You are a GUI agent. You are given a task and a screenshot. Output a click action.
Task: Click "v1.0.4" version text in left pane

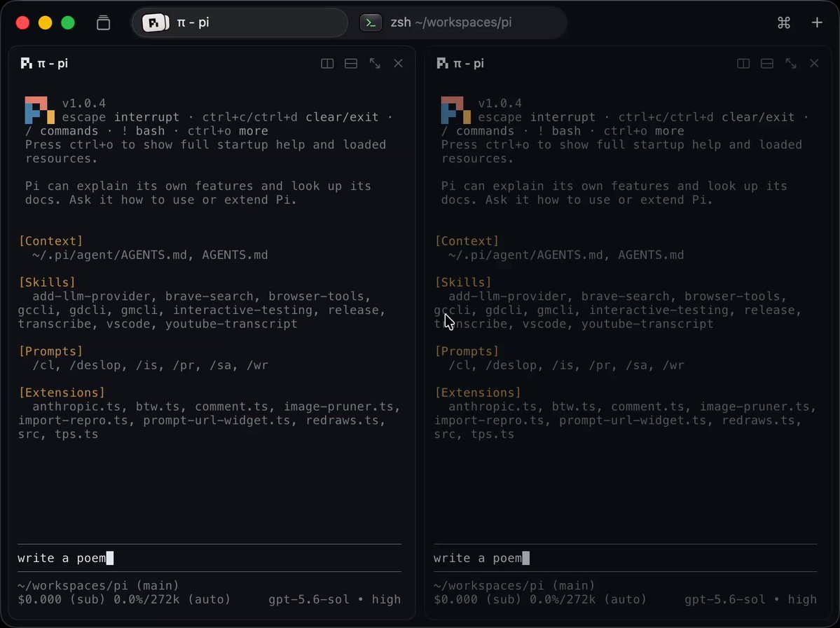84,104
